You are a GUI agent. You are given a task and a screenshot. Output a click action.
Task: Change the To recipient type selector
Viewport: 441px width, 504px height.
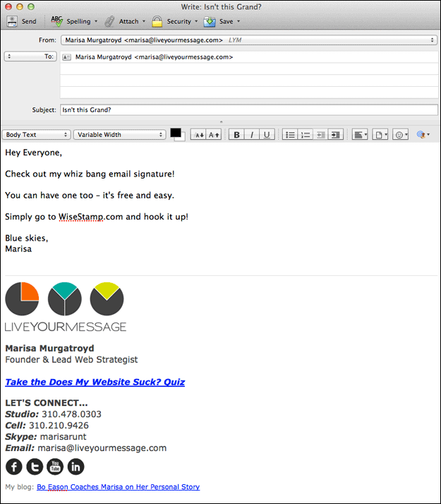point(30,56)
